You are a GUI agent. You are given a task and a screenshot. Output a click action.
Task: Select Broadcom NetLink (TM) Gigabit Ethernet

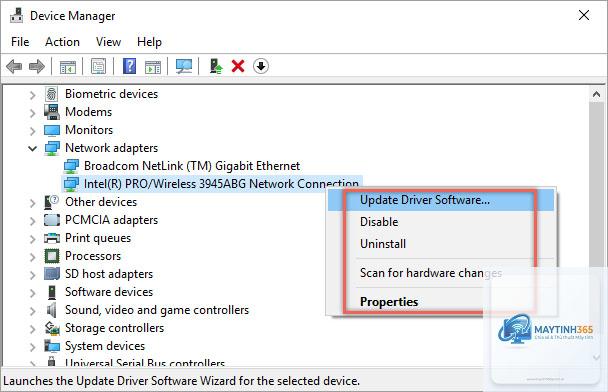point(192,166)
